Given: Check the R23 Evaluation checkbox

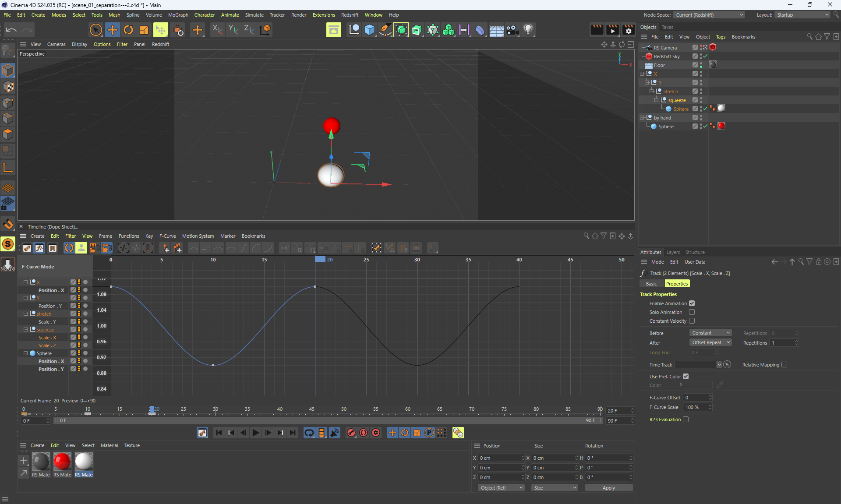Looking at the screenshot, I should 686,419.
